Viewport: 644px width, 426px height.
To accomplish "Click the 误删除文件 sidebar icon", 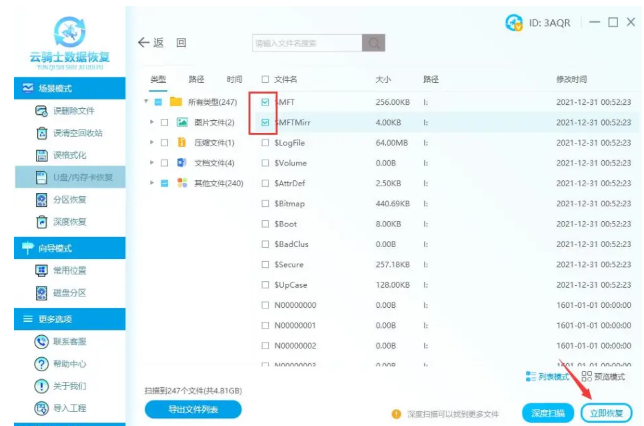I will pyautogui.click(x=42, y=111).
